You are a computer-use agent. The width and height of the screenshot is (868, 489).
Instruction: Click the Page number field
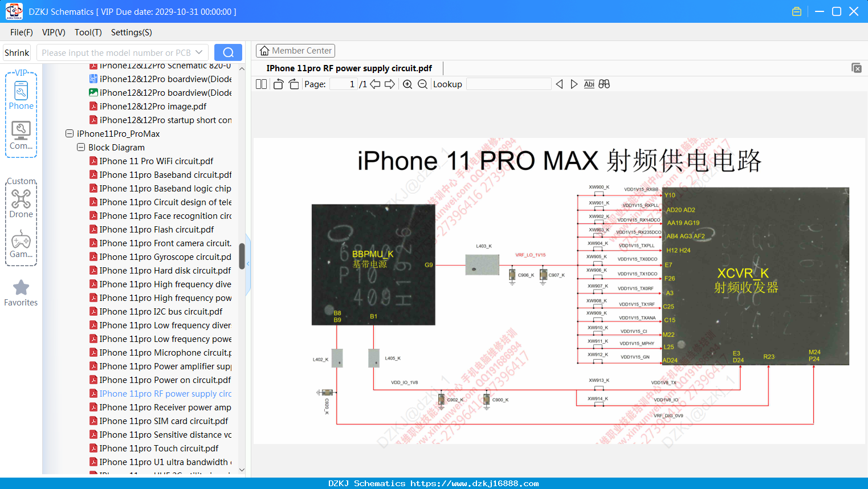click(x=344, y=84)
